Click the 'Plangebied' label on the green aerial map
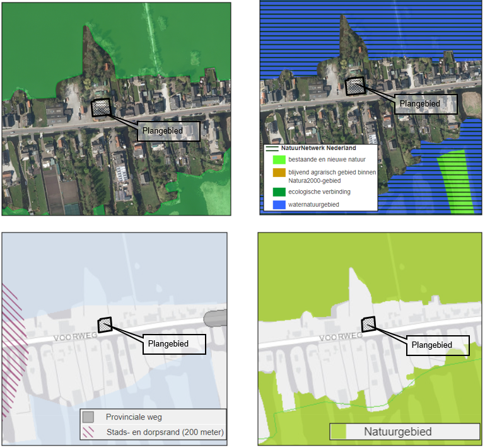Image resolution: width=485 pixels, height=448 pixels. 168,131
